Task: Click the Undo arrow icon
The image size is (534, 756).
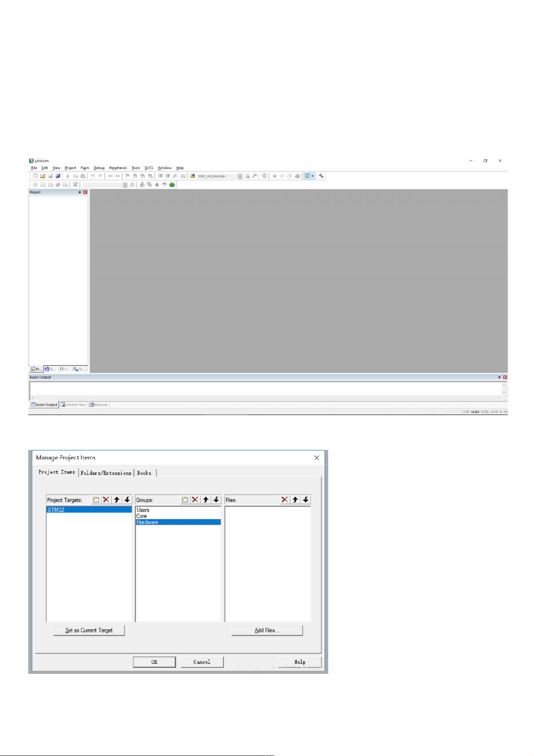Action: [92, 176]
